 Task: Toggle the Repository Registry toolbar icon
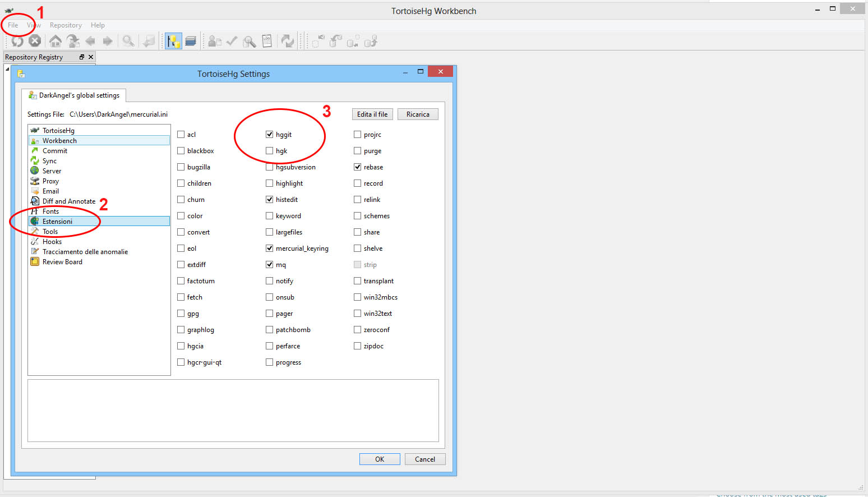click(x=173, y=41)
